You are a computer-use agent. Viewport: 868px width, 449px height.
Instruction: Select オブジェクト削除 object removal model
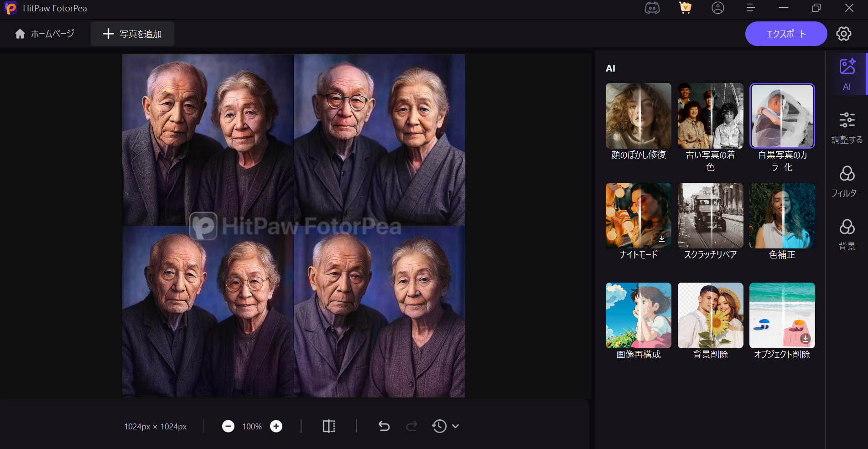(x=782, y=315)
